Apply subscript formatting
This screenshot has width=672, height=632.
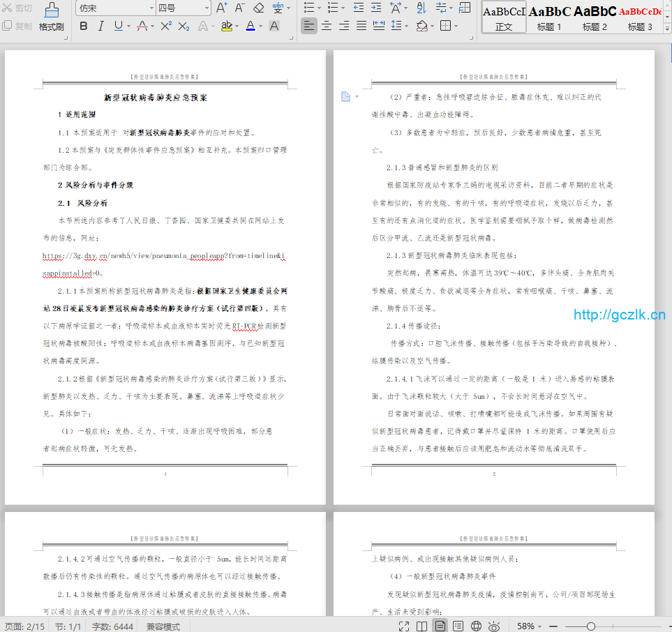(x=184, y=25)
